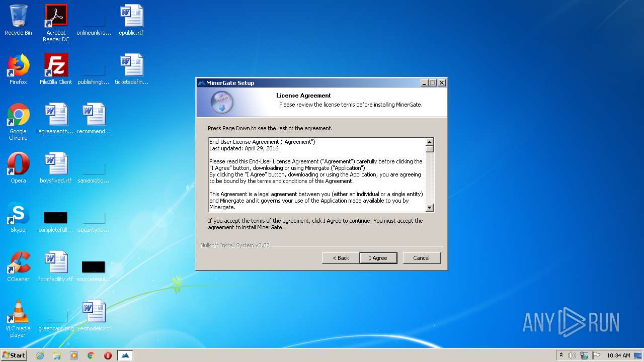Open the epublic.rtf document
The image size is (644, 362).
click(x=131, y=20)
